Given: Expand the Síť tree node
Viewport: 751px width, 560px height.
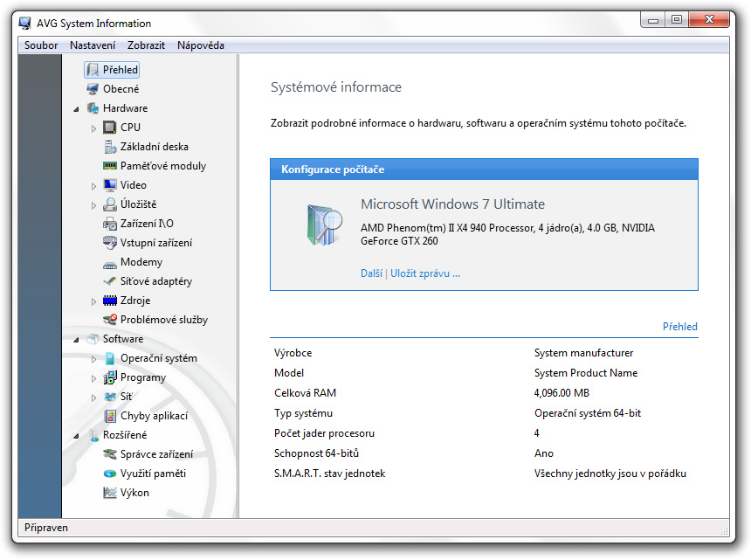Looking at the screenshot, I should (94, 398).
